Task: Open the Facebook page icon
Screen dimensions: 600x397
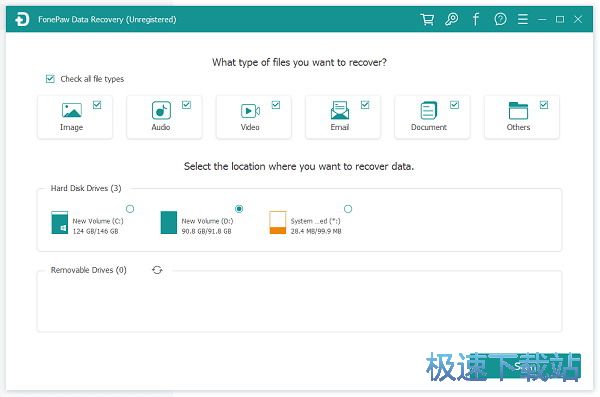Action: (x=476, y=19)
